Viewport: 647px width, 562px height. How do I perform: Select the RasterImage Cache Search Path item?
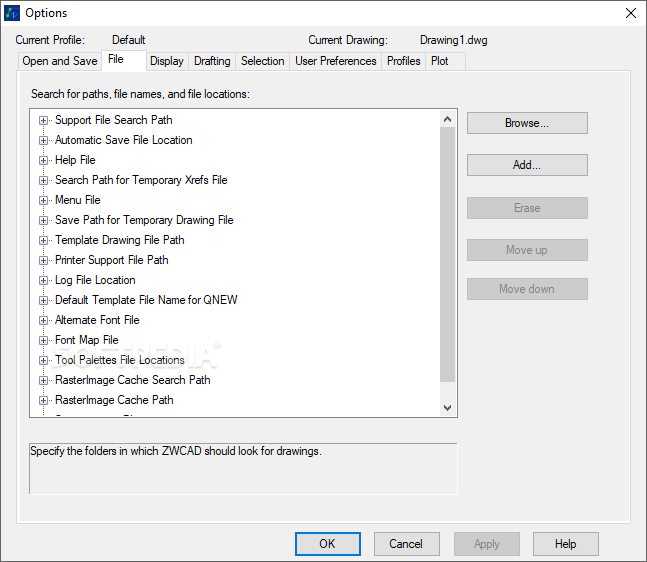click(x=133, y=380)
